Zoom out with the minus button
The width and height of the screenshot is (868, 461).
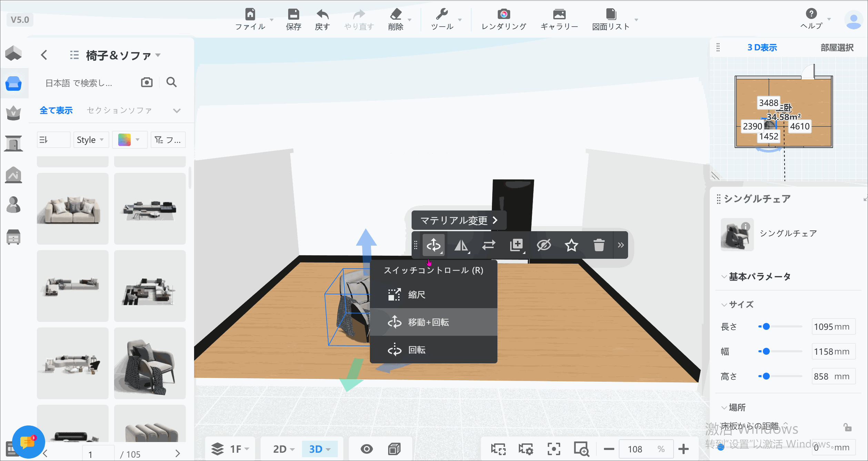[609, 449]
